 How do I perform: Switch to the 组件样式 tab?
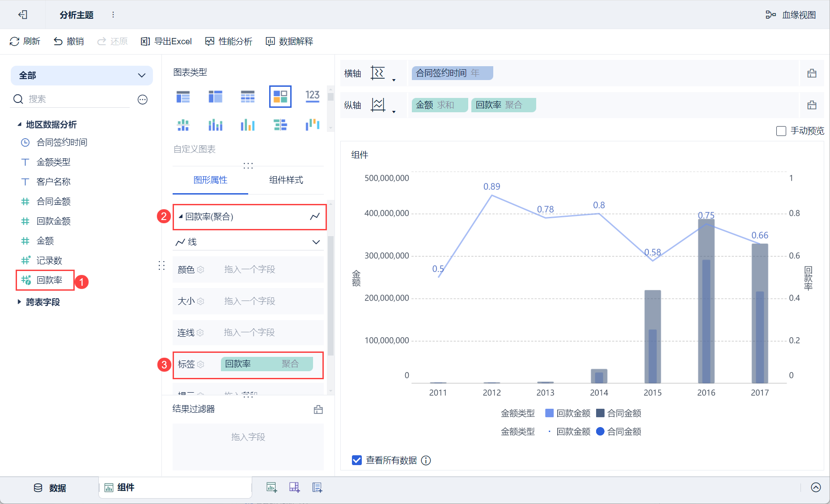(x=286, y=180)
